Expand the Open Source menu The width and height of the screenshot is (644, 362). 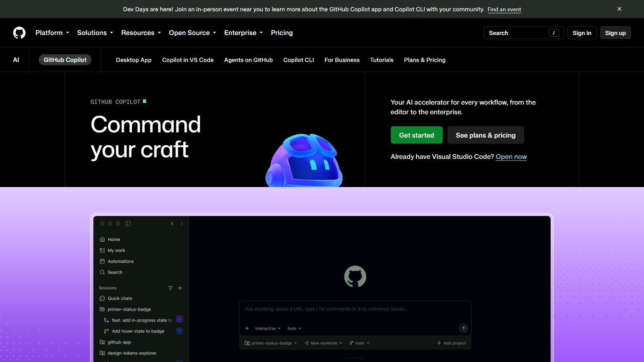[192, 33]
